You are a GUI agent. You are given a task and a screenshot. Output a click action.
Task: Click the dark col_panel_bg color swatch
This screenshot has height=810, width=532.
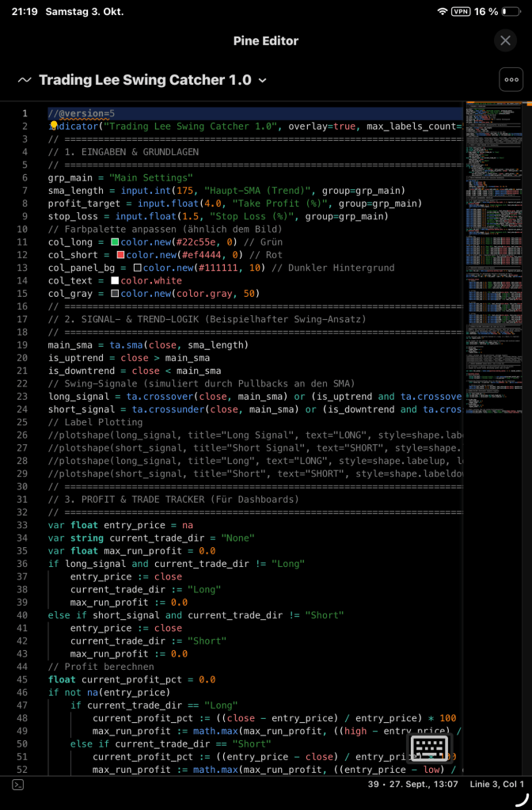coord(138,268)
